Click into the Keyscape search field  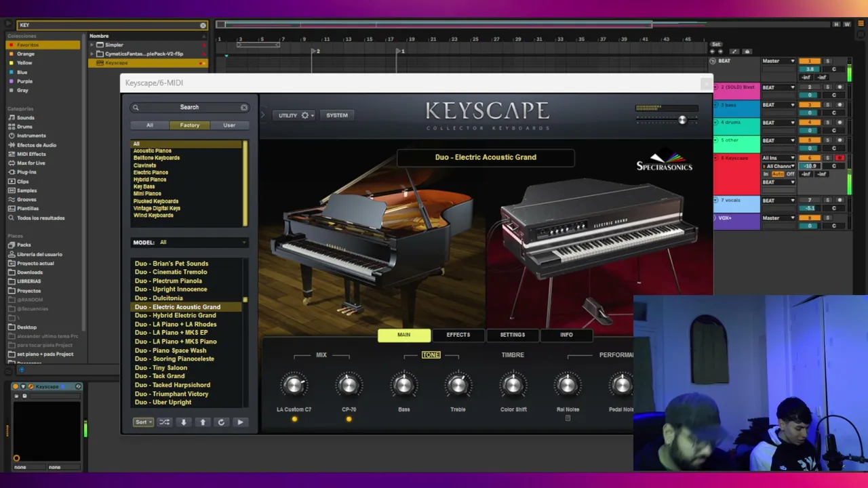click(189, 107)
